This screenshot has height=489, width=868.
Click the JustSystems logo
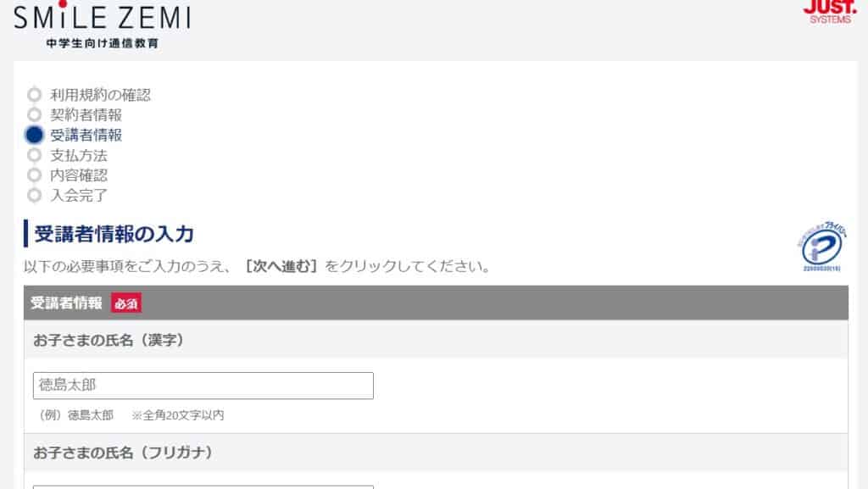(x=829, y=12)
